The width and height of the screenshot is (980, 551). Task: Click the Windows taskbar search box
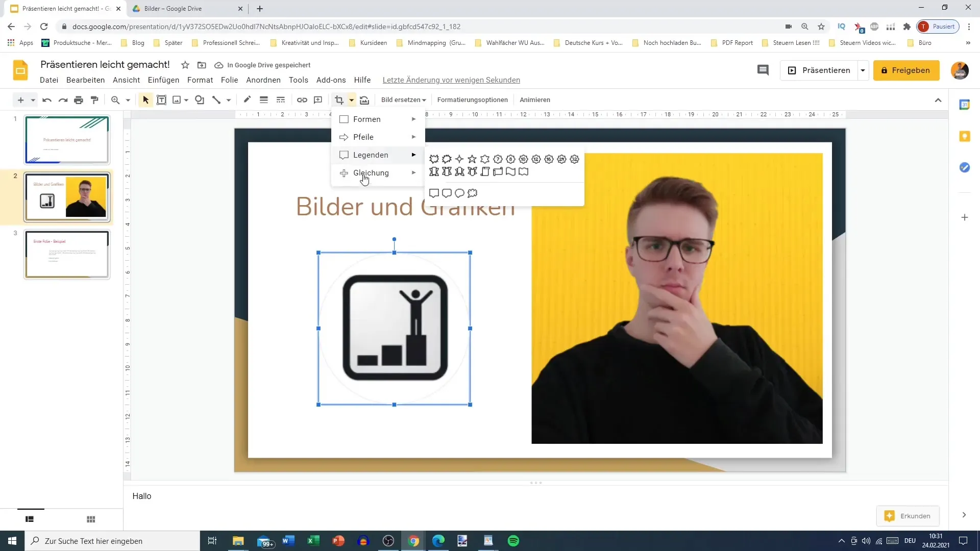112,541
